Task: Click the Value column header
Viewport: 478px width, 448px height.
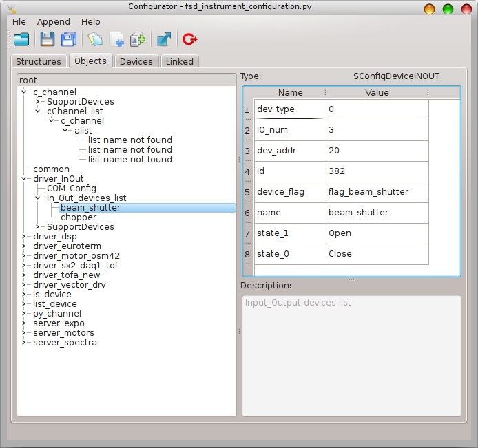Action: pyautogui.click(x=377, y=93)
